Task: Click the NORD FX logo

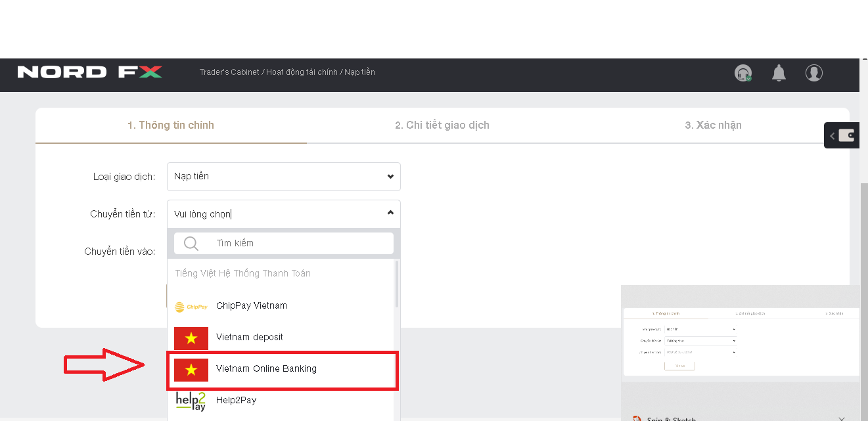Action: [89, 72]
